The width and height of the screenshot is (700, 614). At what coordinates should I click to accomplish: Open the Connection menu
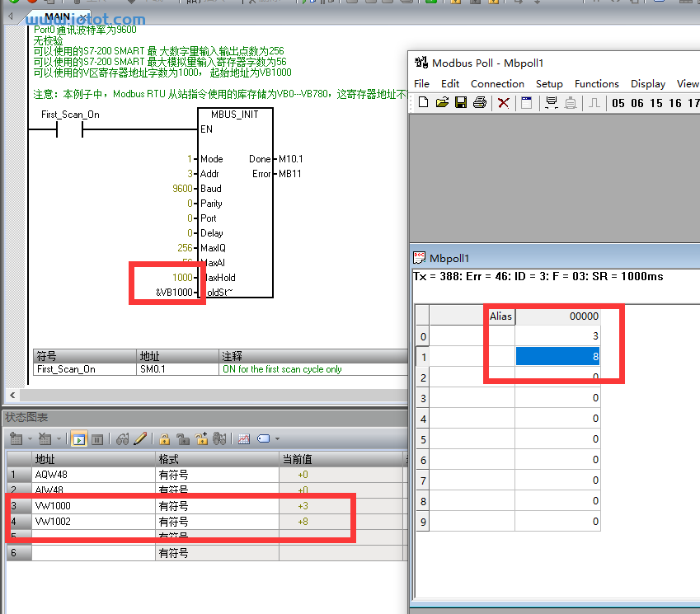point(497,84)
